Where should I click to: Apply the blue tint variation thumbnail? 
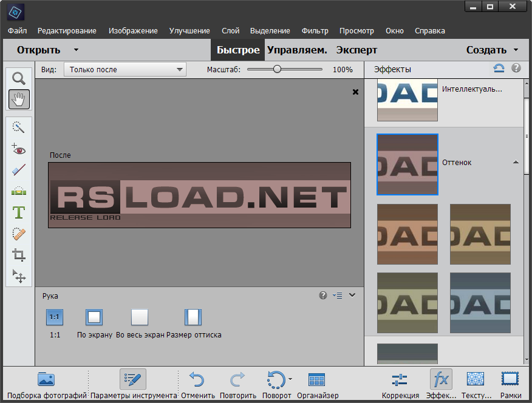click(x=480, y=303)
